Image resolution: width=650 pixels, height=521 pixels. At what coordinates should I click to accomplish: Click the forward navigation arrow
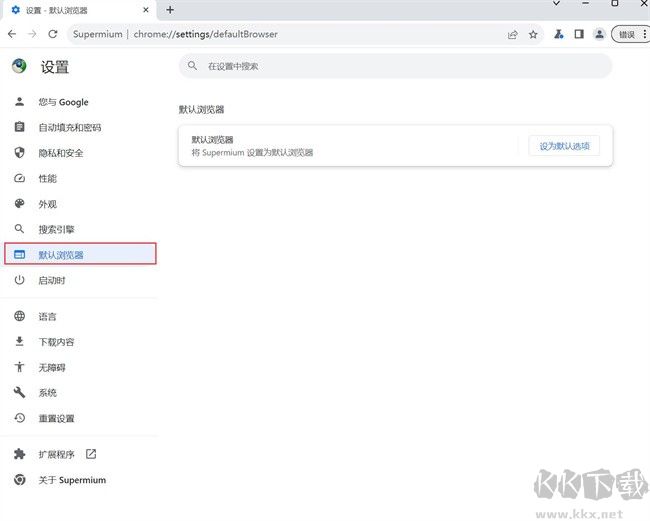32,34
